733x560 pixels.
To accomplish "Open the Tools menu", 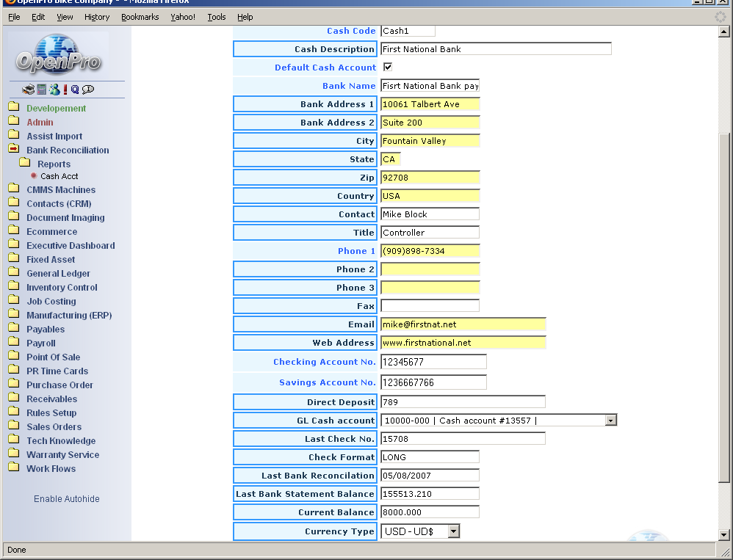I will click(217, 17).
